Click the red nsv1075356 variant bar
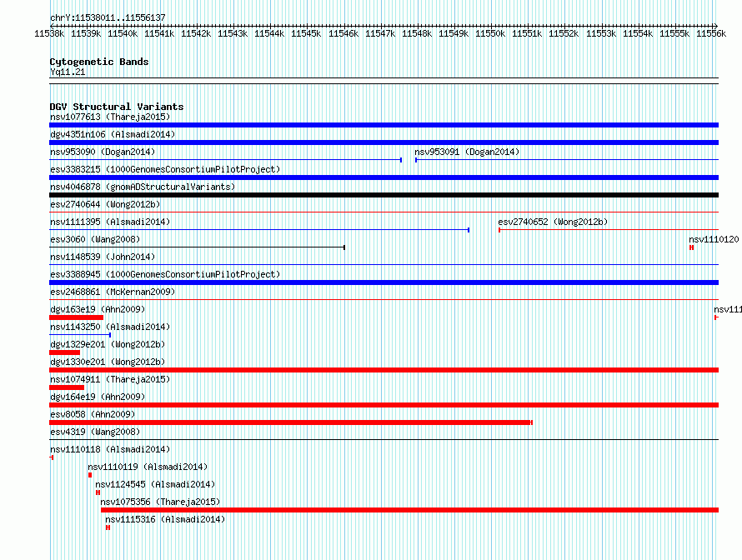 [410, 510]
